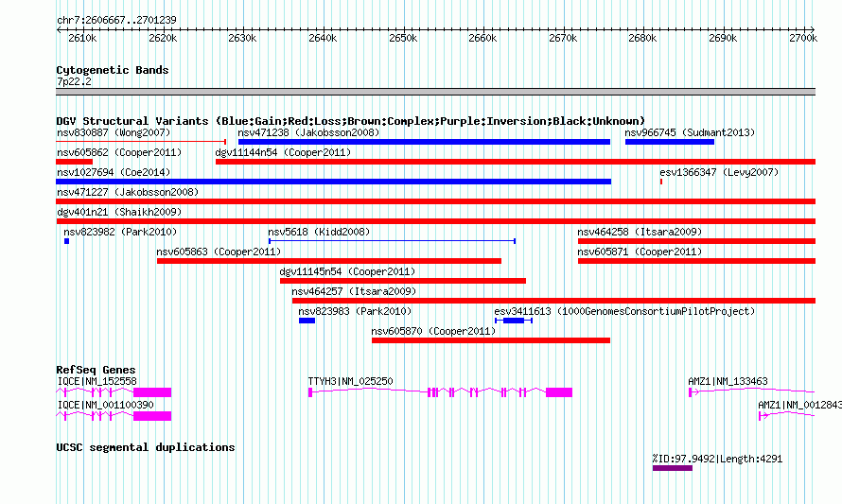The height and width of the screenshot is (504, 842).
Task: Click the nsv823982 (Park2010) small blue marker
Action: [x=66, y=241]
